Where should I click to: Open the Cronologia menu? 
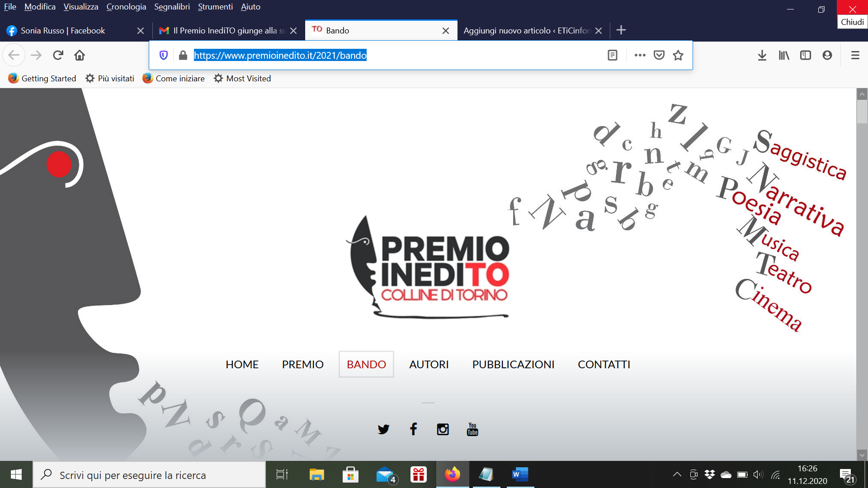point(126,7)
